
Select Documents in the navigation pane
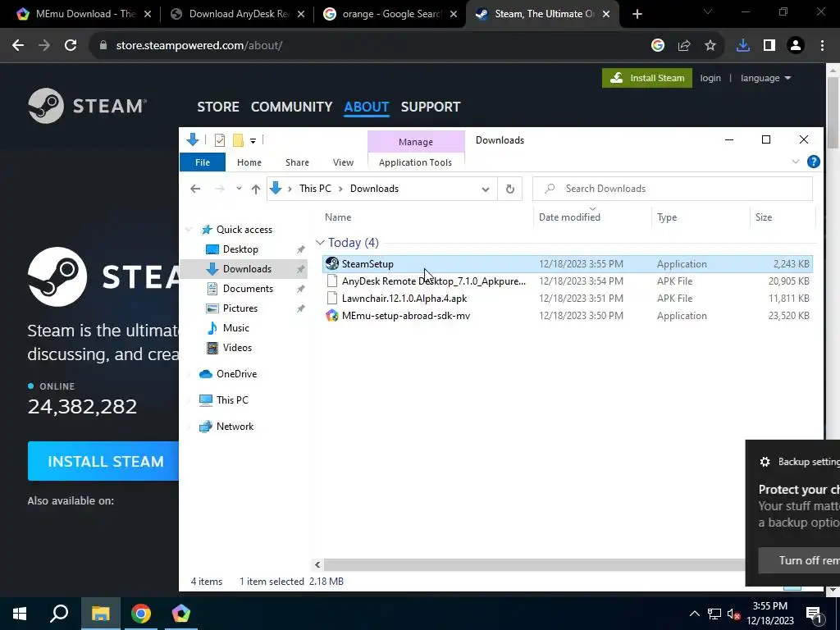[248, 289]
